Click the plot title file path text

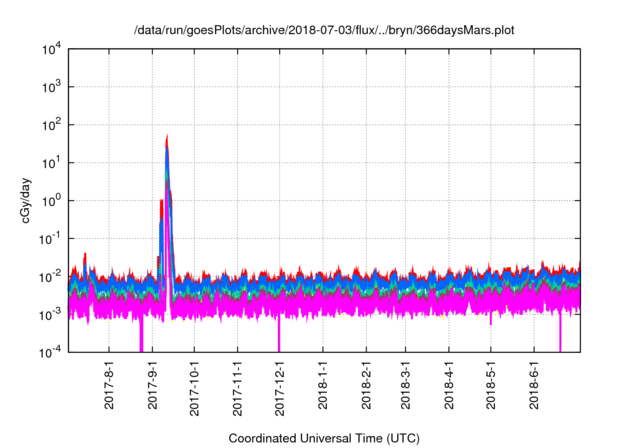pyautogui.click(x=324, y=30)
